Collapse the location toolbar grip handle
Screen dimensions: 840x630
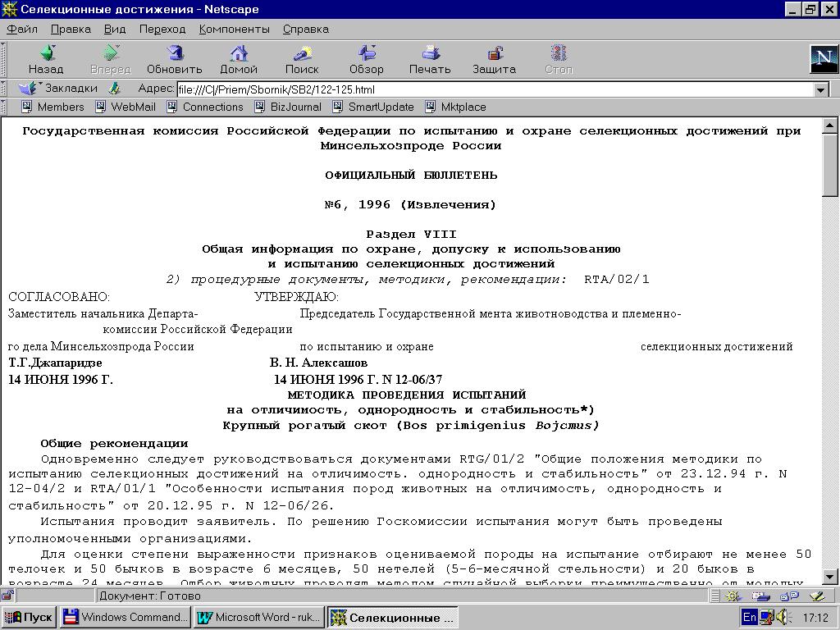point(3,89)
